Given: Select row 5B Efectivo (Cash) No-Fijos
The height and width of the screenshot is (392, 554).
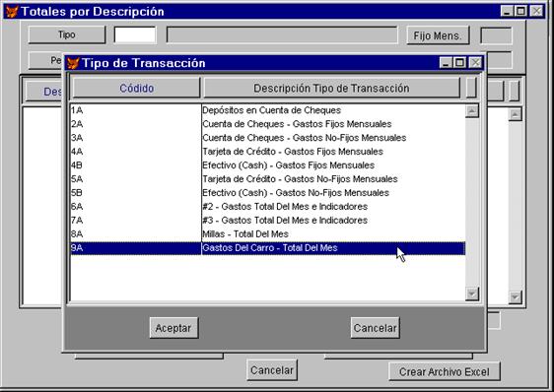Looking at the screenshot, I should [267, 193].
